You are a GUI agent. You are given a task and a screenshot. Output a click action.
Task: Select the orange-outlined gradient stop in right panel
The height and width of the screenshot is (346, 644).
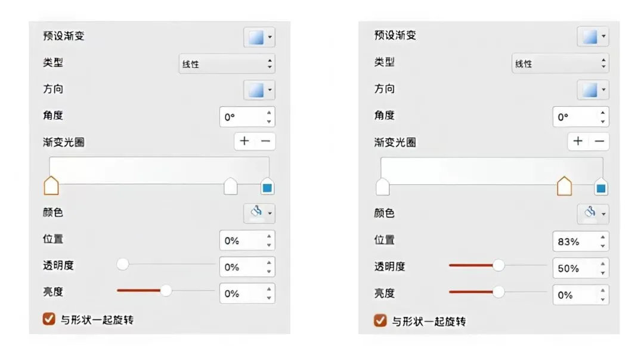[x=564, y=187]
